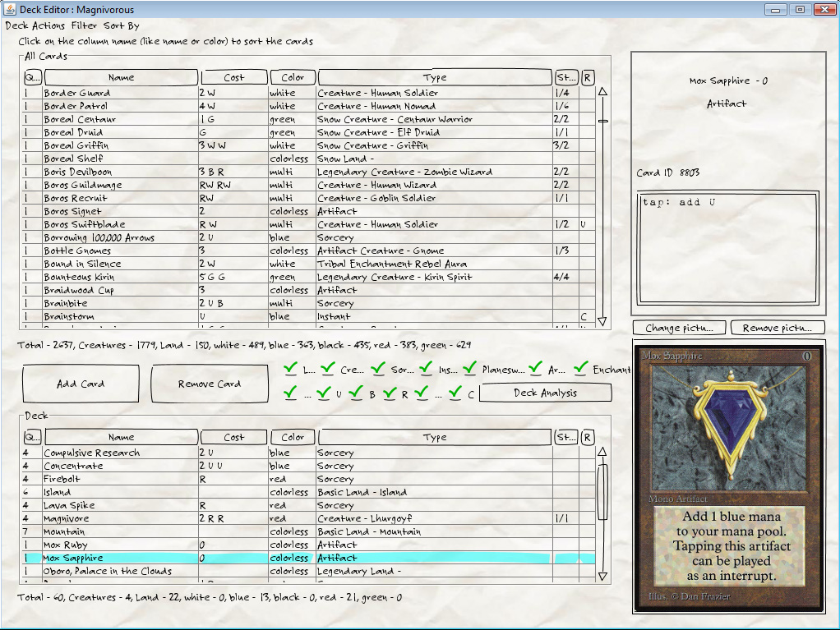Toggle the Creature type filter checkbox

[x=328, y=369]
